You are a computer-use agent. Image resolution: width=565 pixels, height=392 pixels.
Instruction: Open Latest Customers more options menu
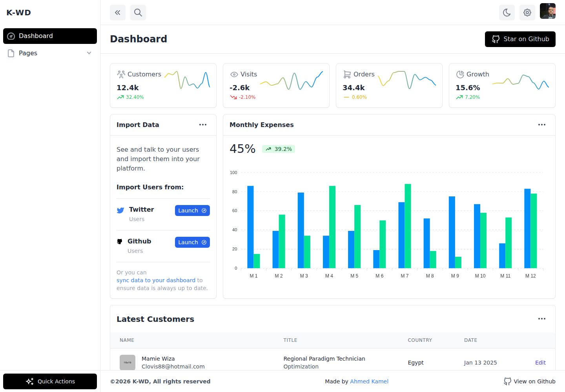pos(542,319)
